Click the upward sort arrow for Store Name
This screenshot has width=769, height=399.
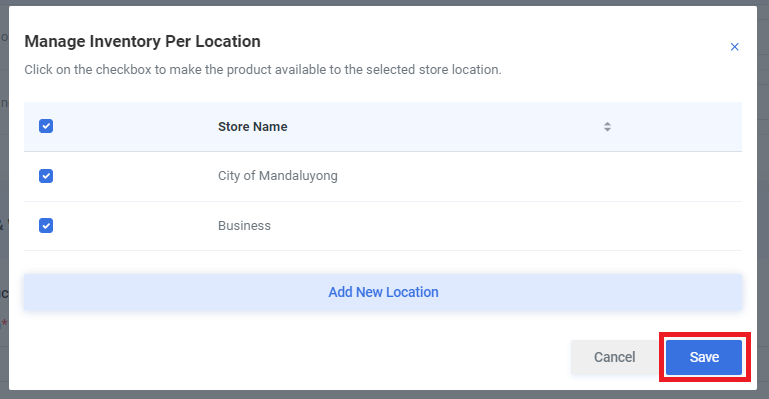tap(607, 124)
